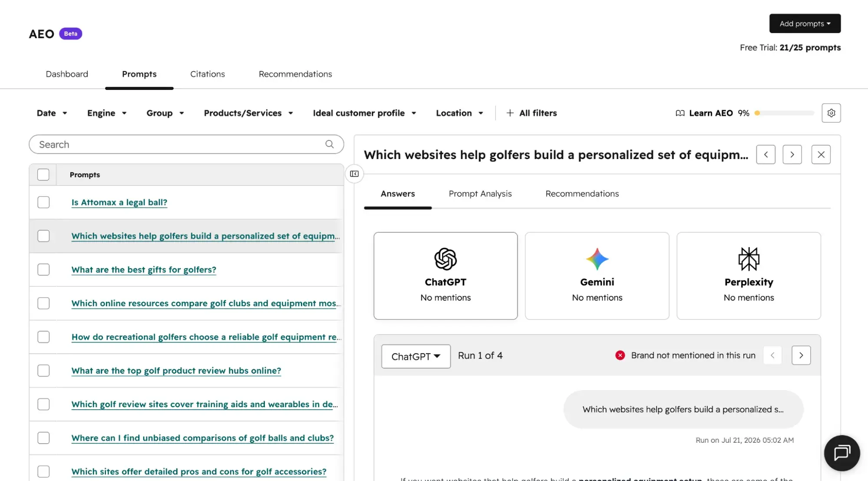Open the All filters button
868x481 pixels.
[x=531, y=113]
